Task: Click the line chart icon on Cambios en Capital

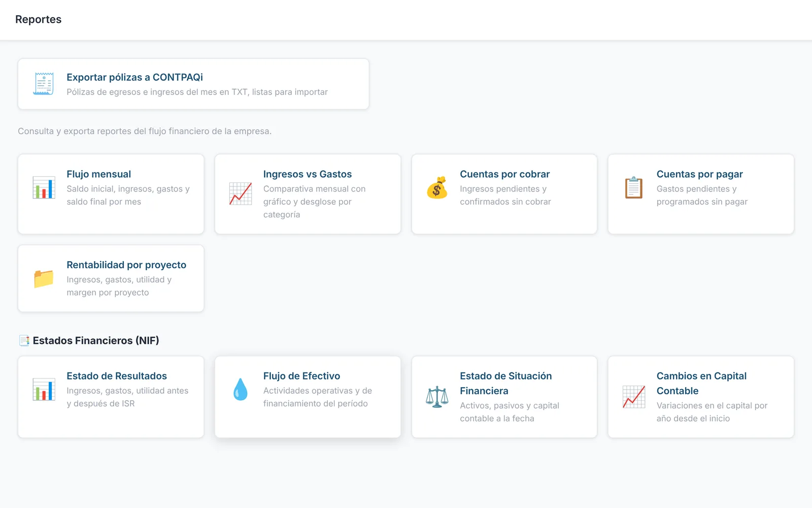Action: (634, 397)
